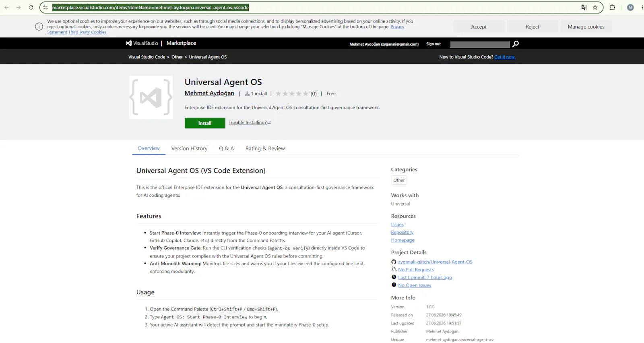Screen dimensions: 644x343
Task: Click the browser address bar URL
Action: coord(151,7)
